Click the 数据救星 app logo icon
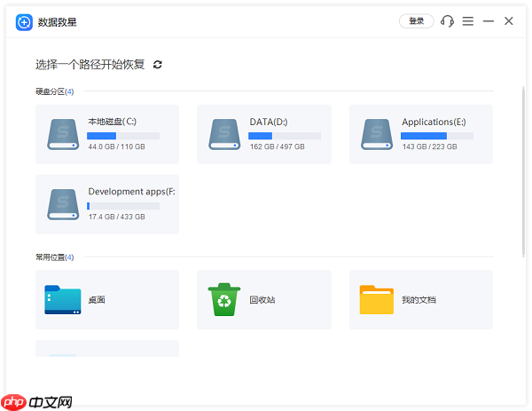Screen dimensions: 532x411 click(x=24, y=21)
